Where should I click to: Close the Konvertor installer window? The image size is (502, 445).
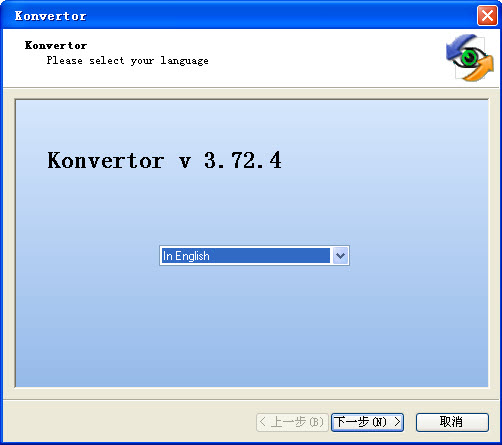pyautogui.click(x=487, y=16)
